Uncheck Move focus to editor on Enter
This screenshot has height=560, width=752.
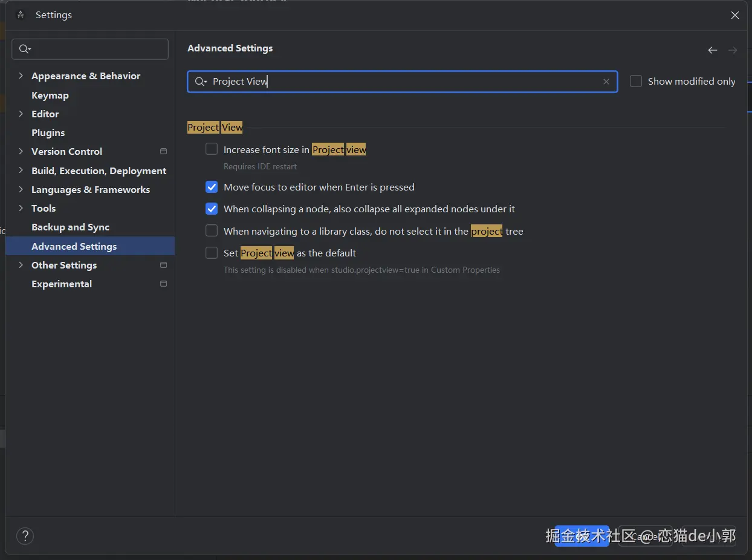point(212,187)
